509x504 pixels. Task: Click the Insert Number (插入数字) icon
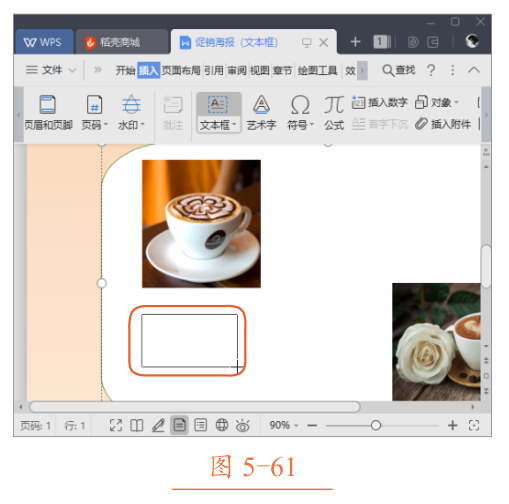[358, 103]
